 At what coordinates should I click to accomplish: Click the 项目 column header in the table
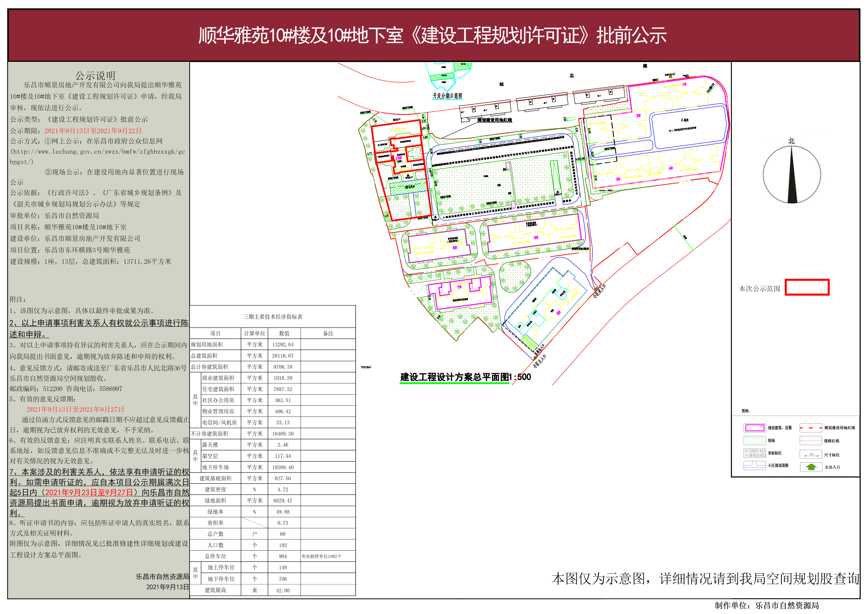[215, 333]
